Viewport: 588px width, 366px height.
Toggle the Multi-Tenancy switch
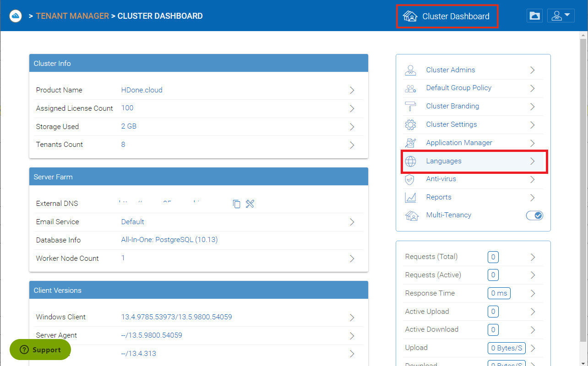(534, 215)
